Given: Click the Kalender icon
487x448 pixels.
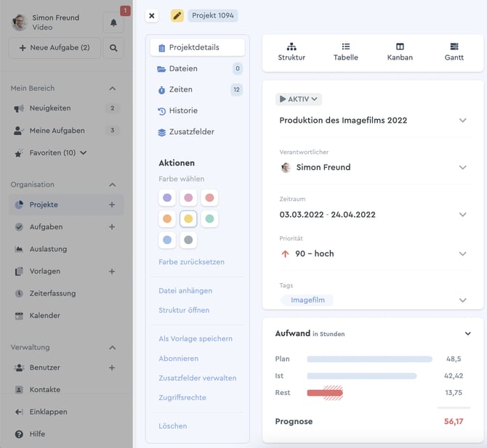Looking at the screenshot, I should click(19, 316).
